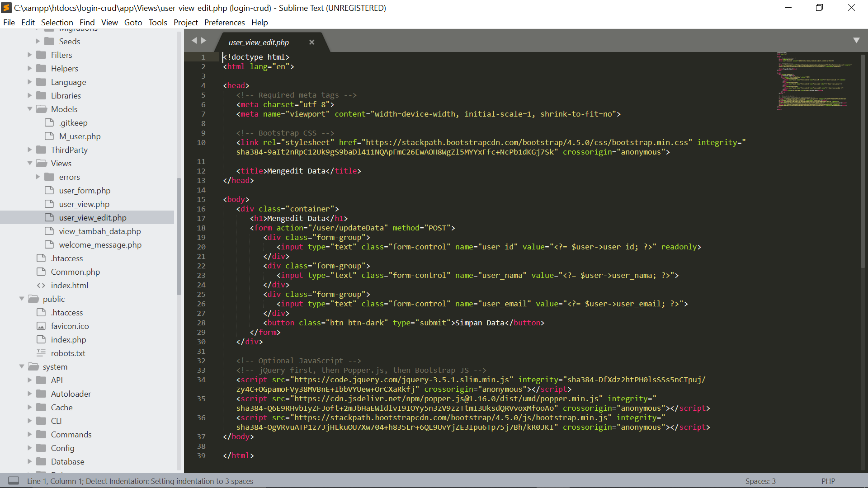868x488 pixels.
Task: Open .gitkeep file in Models
Action: click(x=73, y=122)
